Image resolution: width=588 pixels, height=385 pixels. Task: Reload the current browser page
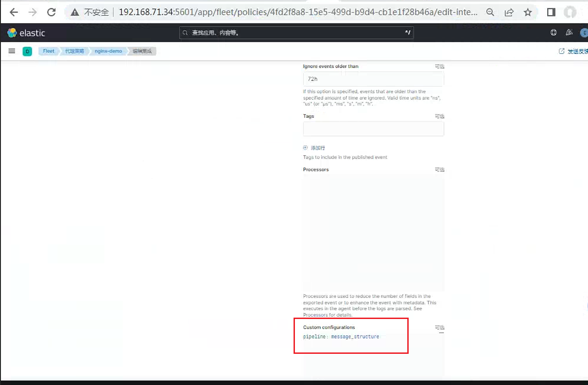pos(51,12)
